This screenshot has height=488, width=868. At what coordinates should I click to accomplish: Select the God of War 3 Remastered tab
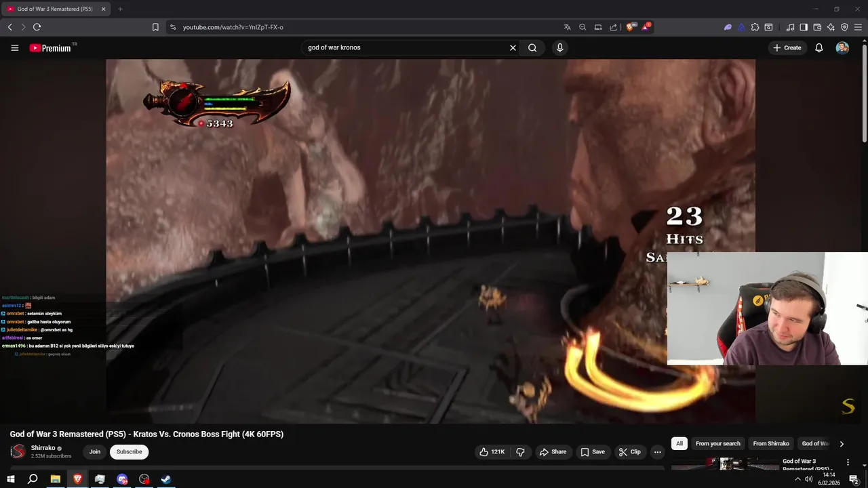(56, 9)
